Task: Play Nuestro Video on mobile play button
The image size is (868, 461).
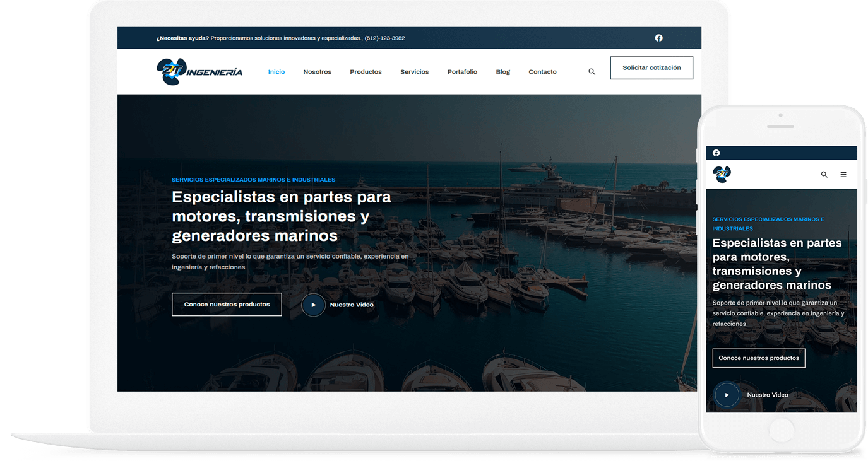Action: click(727, 395)
